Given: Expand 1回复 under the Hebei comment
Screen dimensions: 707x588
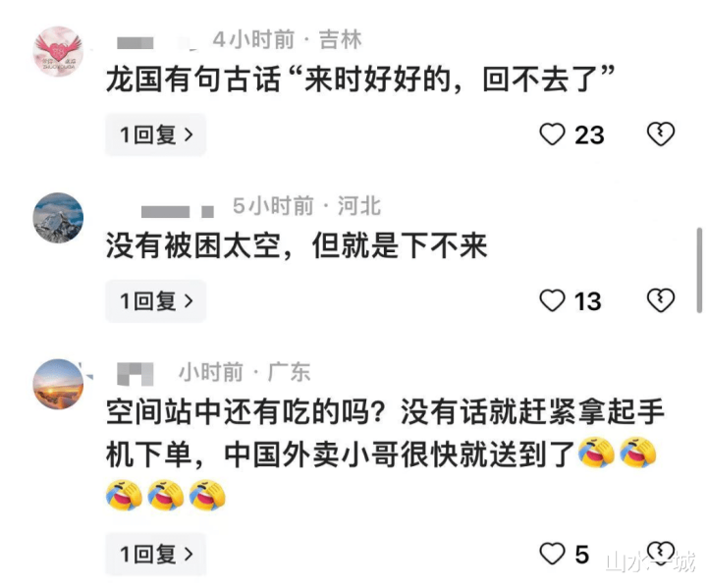Looking at the screenshot, I should (156, 301).
